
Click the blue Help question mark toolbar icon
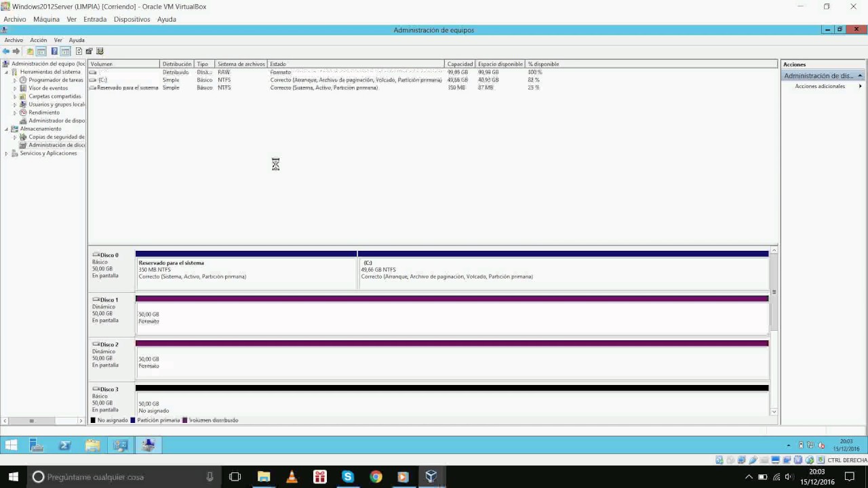pyautogui.click(x=54, y=52)
